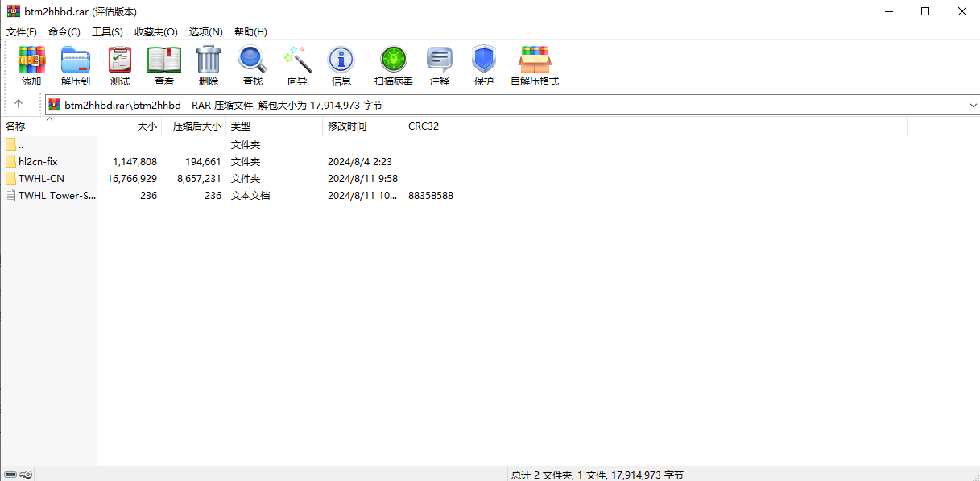
Task: Click the key icon in status bar
Action: (x=26, y=475)
